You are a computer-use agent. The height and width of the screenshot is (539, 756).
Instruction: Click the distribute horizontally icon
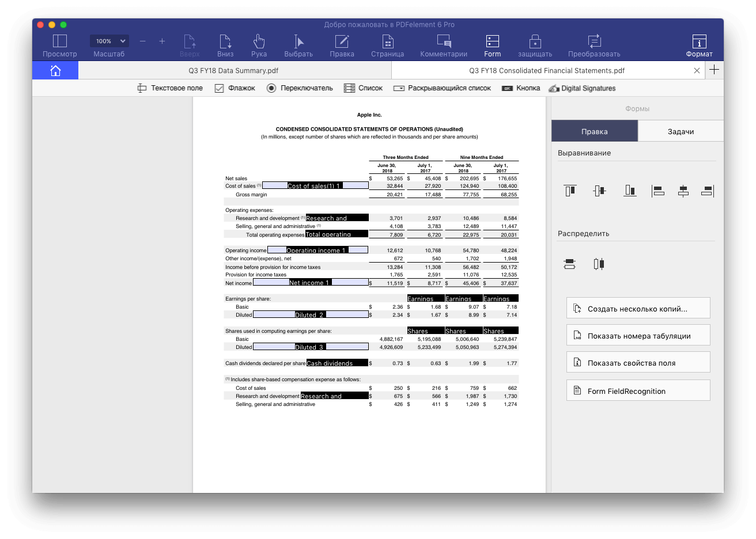(x=599, y=264)
